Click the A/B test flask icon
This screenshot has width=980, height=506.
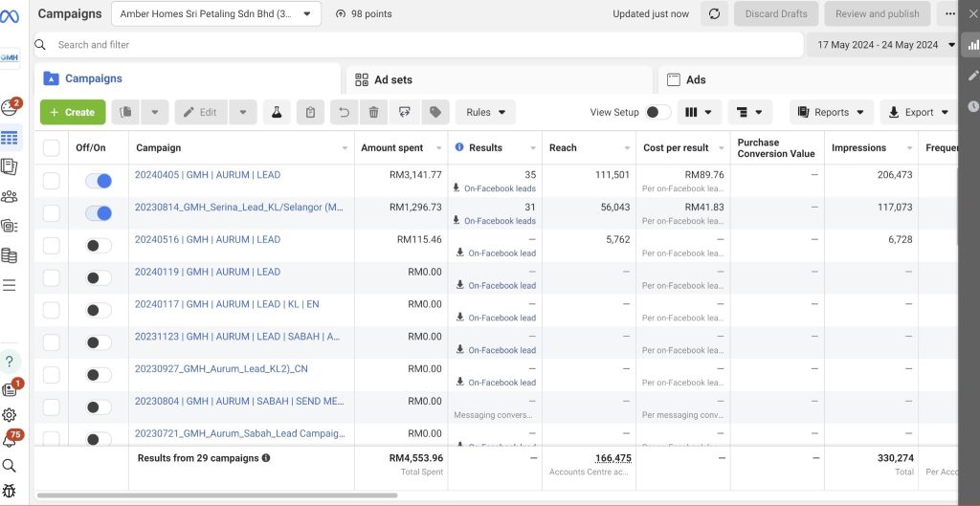pyautogui.click(x=277, y=112)
